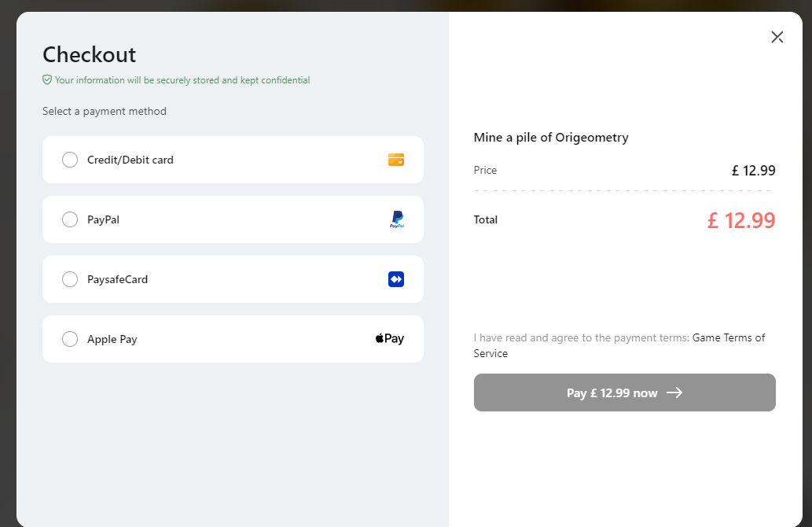812x527 pixels.
Task: Click the Apple Pay label text
Action: coord(112,340)
